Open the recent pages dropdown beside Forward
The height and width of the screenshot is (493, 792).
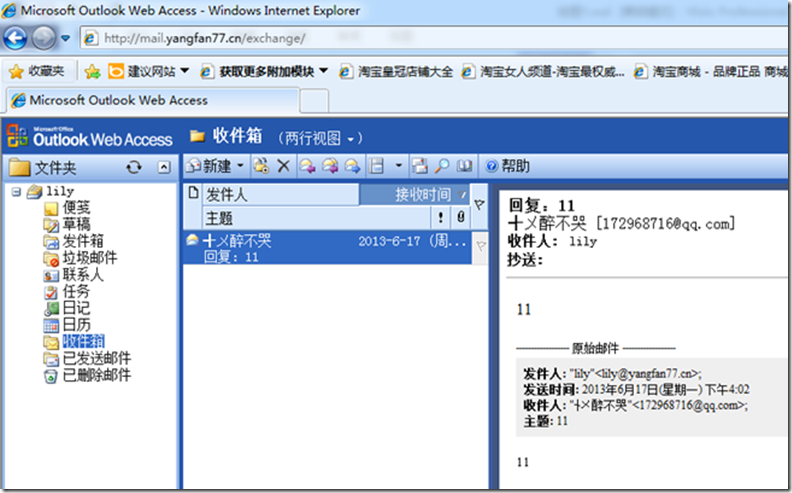click(x=65, y=38)
